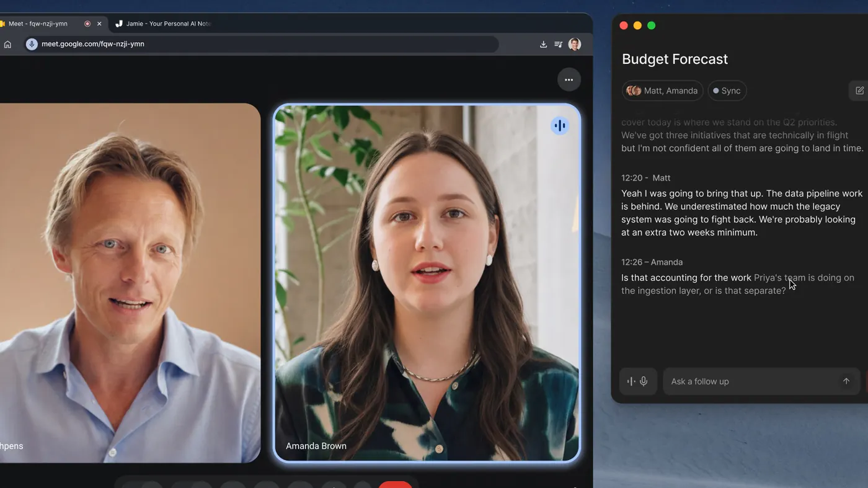Open browser downloads icon

pyautogui.click(x=543, y=44)
